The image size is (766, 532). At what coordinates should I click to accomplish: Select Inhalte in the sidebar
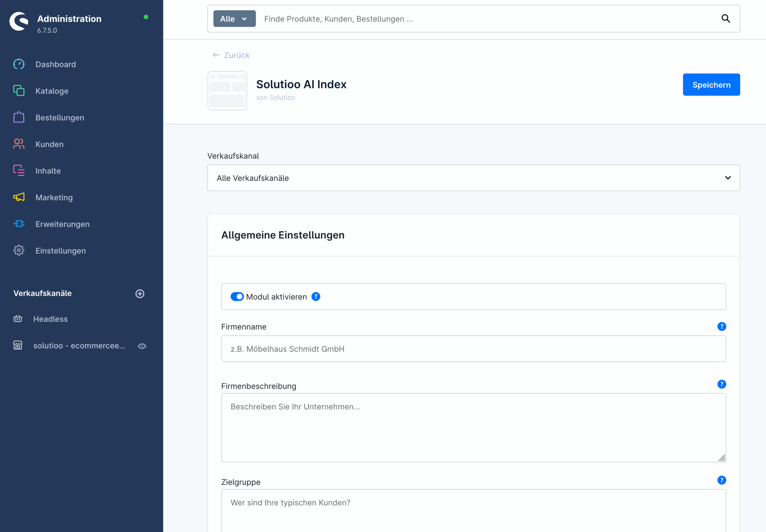click(48, 171)
